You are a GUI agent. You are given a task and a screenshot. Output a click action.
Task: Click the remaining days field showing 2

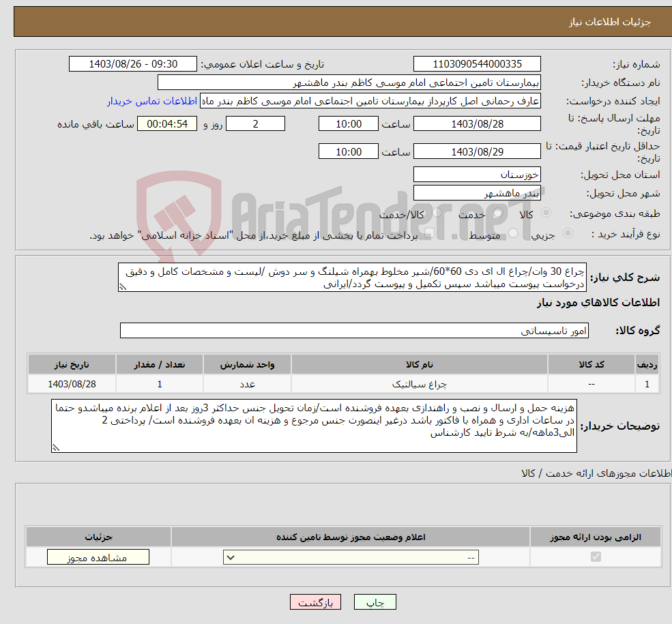pos(255,123)
